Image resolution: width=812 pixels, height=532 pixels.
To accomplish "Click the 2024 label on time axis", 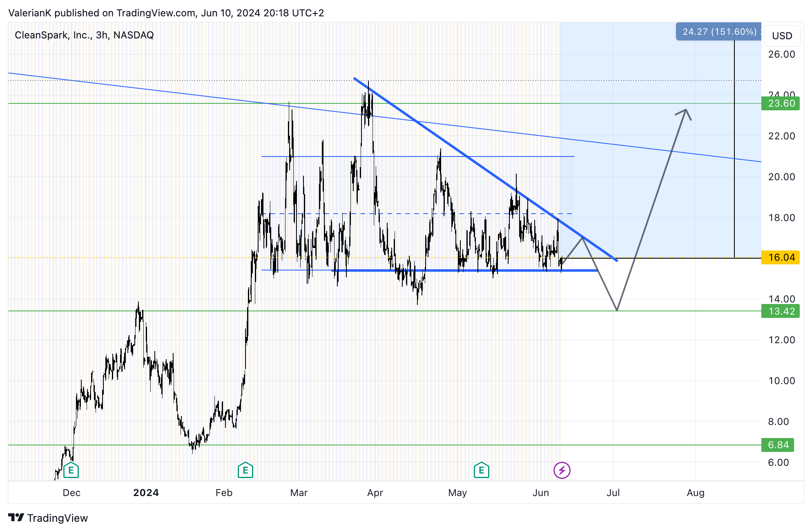I will tap(146, 493).
